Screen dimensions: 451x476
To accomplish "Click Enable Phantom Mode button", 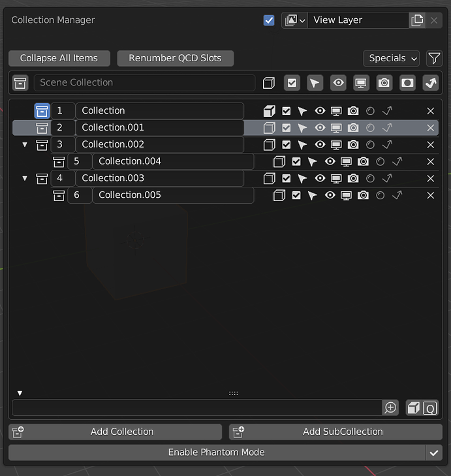I will pyautogui.click(x=217, y=452).
